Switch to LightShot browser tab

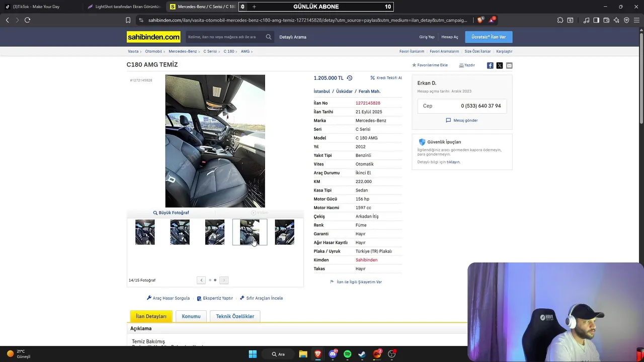tap(124, 7)
